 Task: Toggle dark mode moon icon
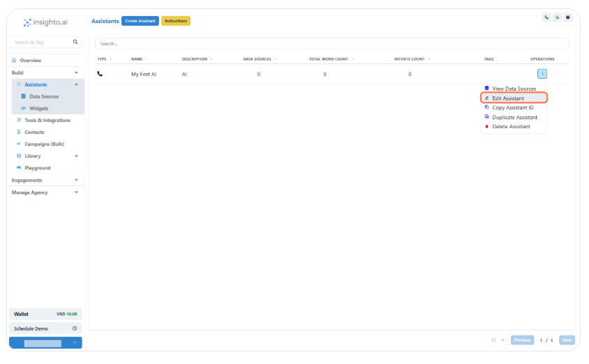click(557, 17)
